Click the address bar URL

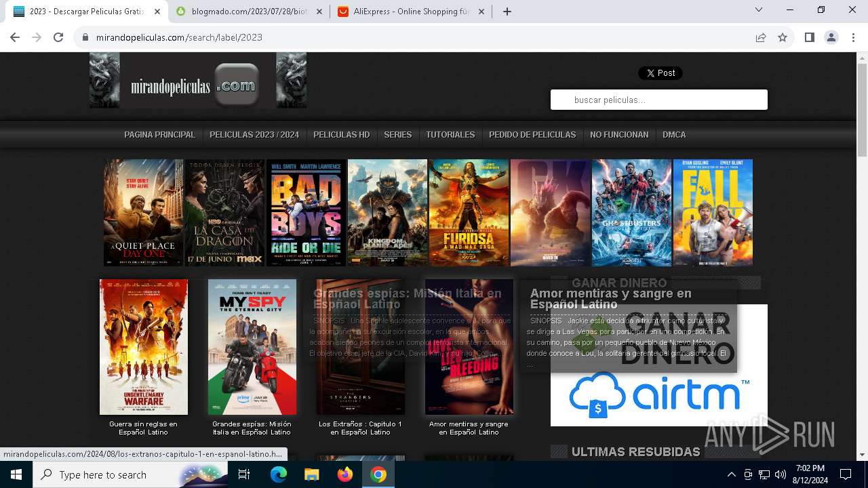tap(179, 37)
